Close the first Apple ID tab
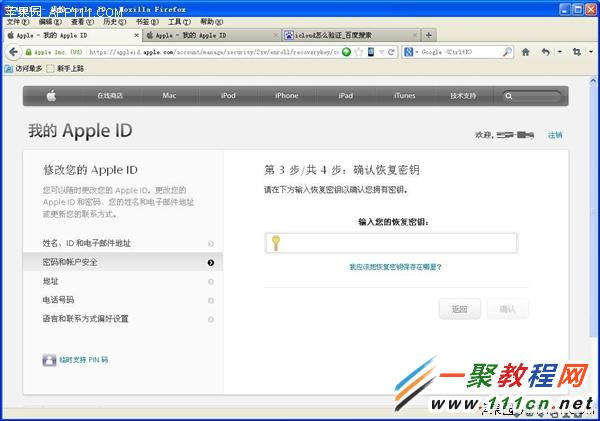600x421 pixels. pyautogui.click(x=137, y=35)
